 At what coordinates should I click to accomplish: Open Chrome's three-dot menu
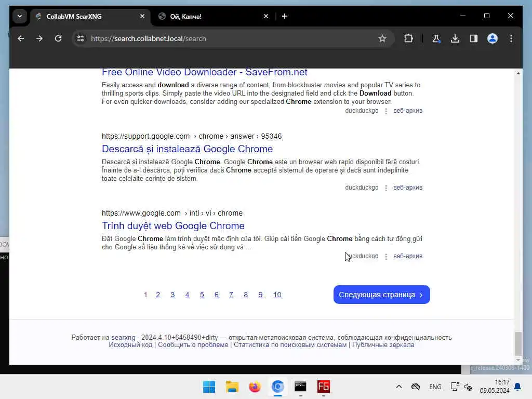point(511,38)
